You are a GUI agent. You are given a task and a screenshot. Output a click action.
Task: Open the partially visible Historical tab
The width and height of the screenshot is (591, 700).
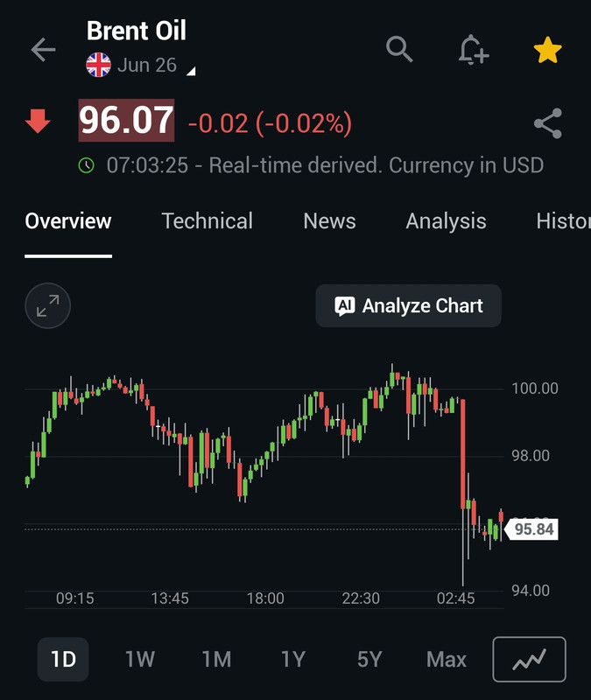point(563,221)
